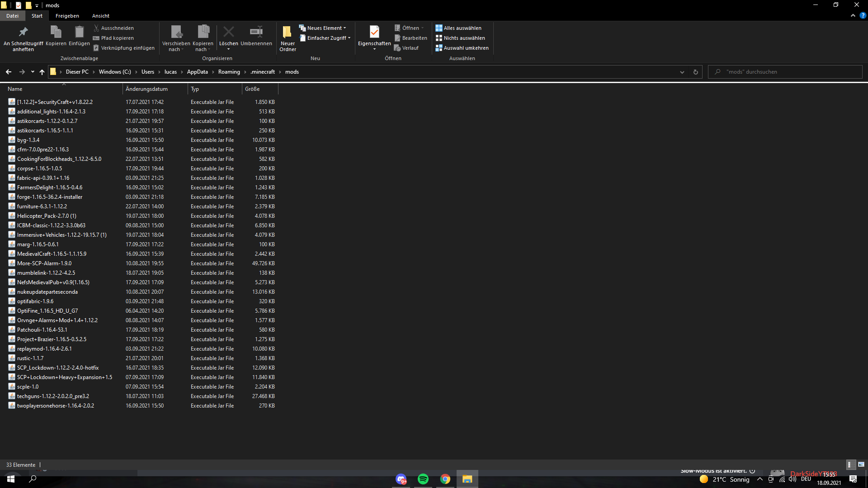The height and width of the screenshot is (488, 868).
Task: Click Dieser PC in the address path
Action: (77, 72)
